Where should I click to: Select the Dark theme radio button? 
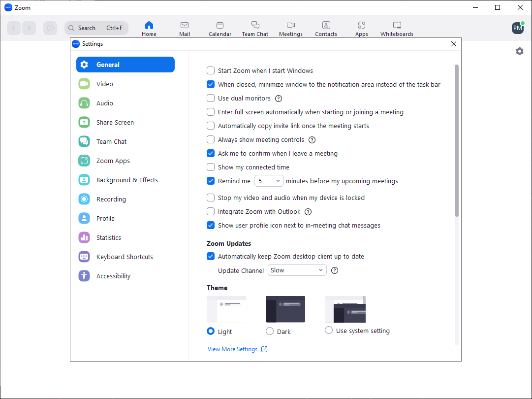pyautogui.click(x=270, y=332)
